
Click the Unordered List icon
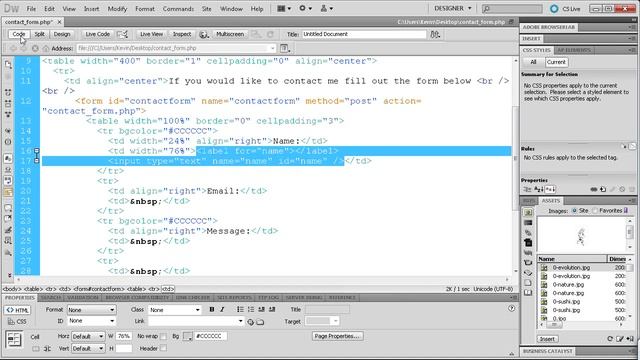tap(240, 310)
